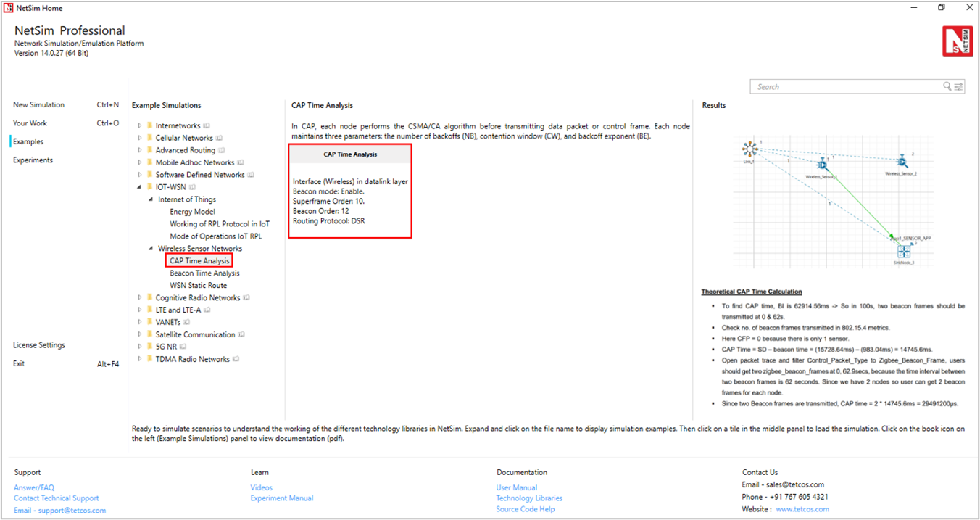
Task: Collapse the IOT-WSN folder
Action: 139,187
